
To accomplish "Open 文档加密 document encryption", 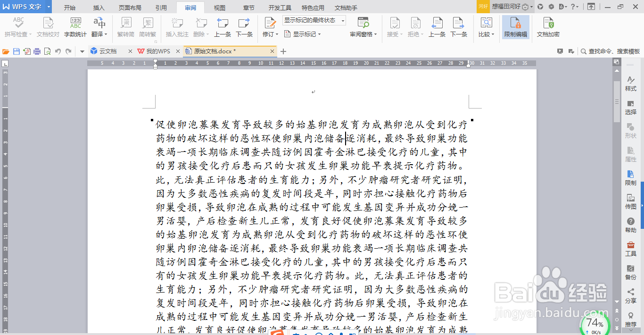I will click(x=548, y=26).
